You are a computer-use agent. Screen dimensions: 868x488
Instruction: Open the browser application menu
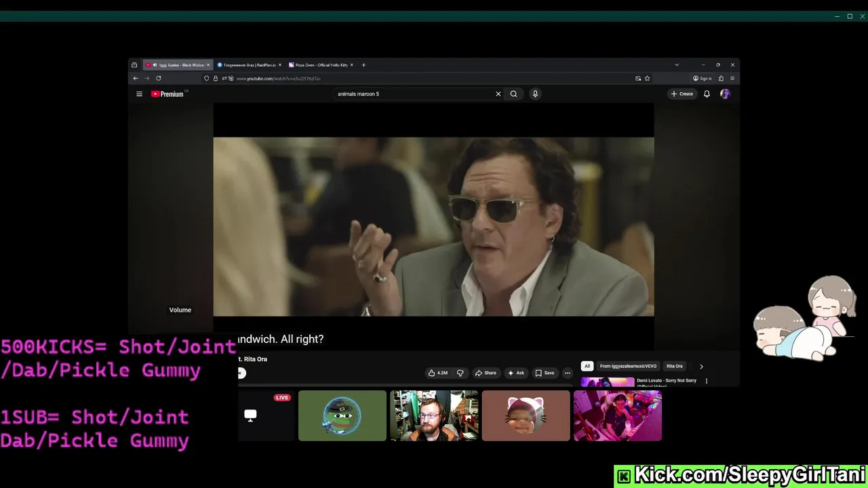(x=732, y=79)
